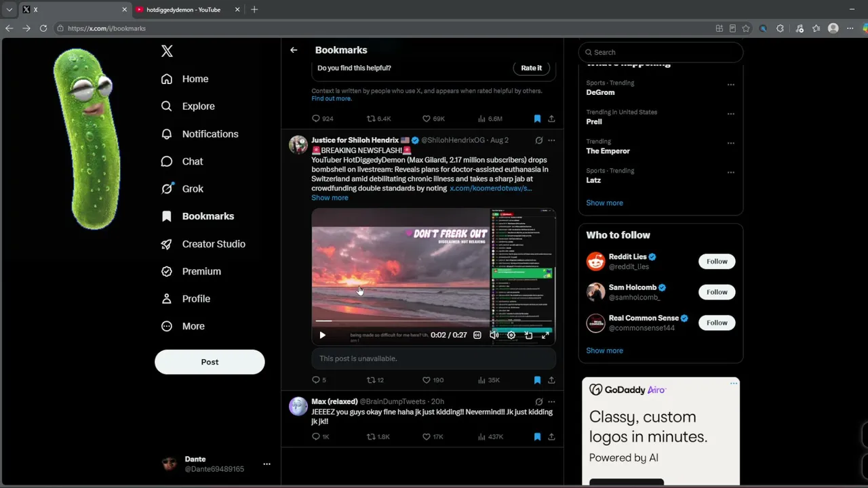This screenshot has height=488, width=868.
Task: Share the post with 6.6M views
Action: 551,119
